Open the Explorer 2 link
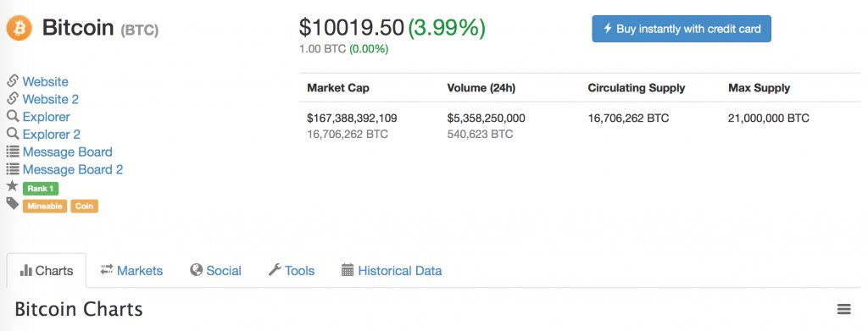The image size is (868, 331). [x=52, y=135]
